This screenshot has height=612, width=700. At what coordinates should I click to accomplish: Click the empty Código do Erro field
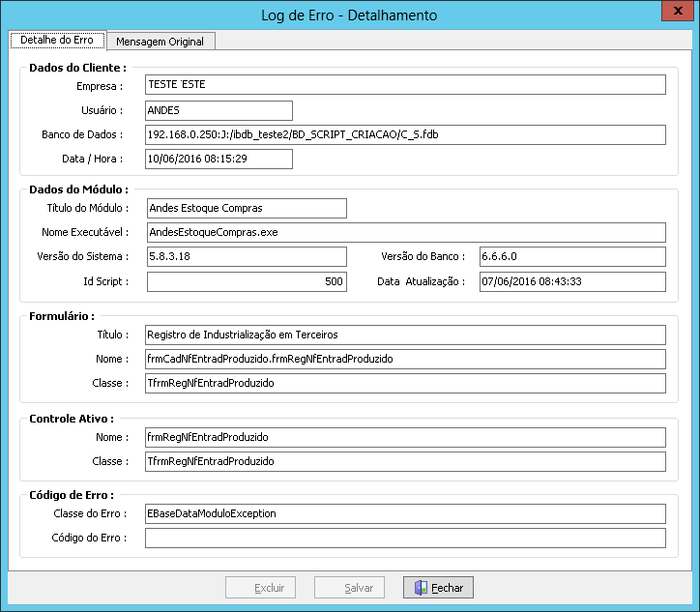pos(405,538)
